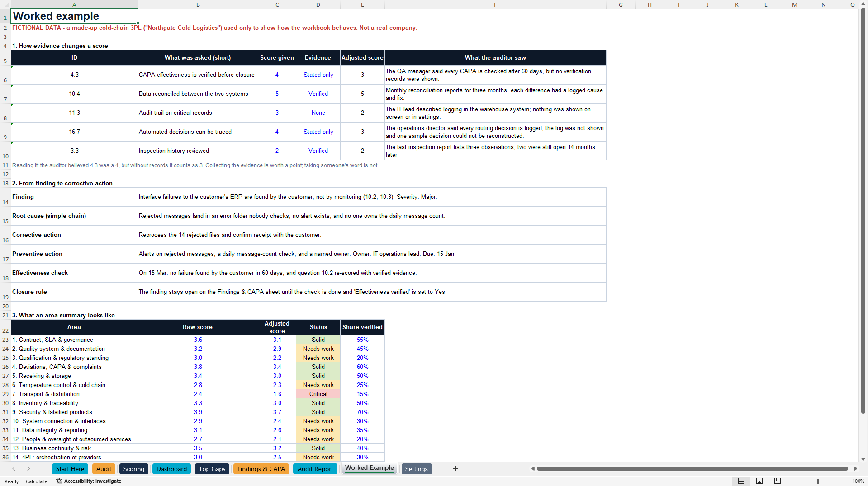The width and height of the screenshot is (868, 486).
Task: Go to the Dashboard sheet tab
Action: pyautogui.click(x=171, y=469)
